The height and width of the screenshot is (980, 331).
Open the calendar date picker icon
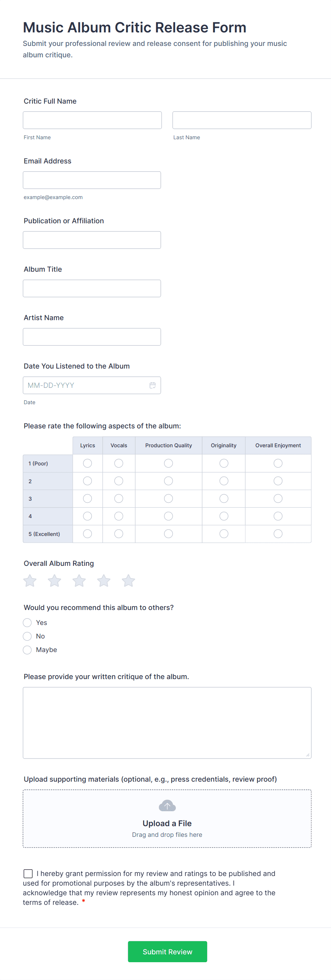pyautogui.click(x=152, y=385)
